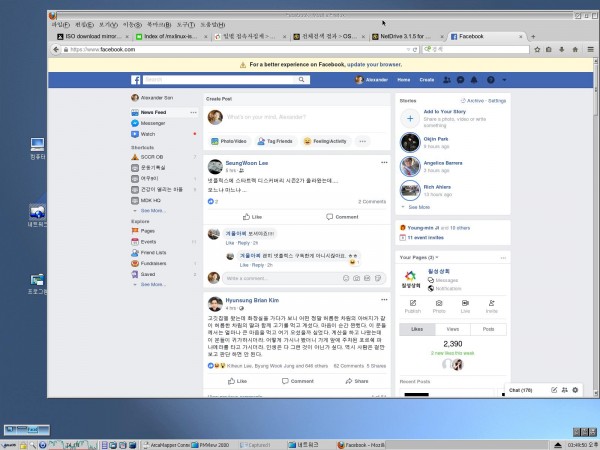Switch to NetDrive 3.1.5 tab
Image resolution: width=600 pixels, height=450 pixels.
[x=407, y=36]
